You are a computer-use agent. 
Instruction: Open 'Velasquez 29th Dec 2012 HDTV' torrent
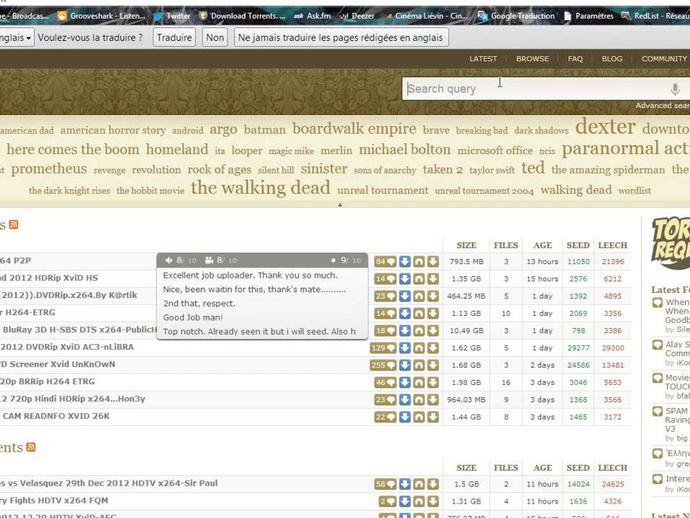coord(109,483)
